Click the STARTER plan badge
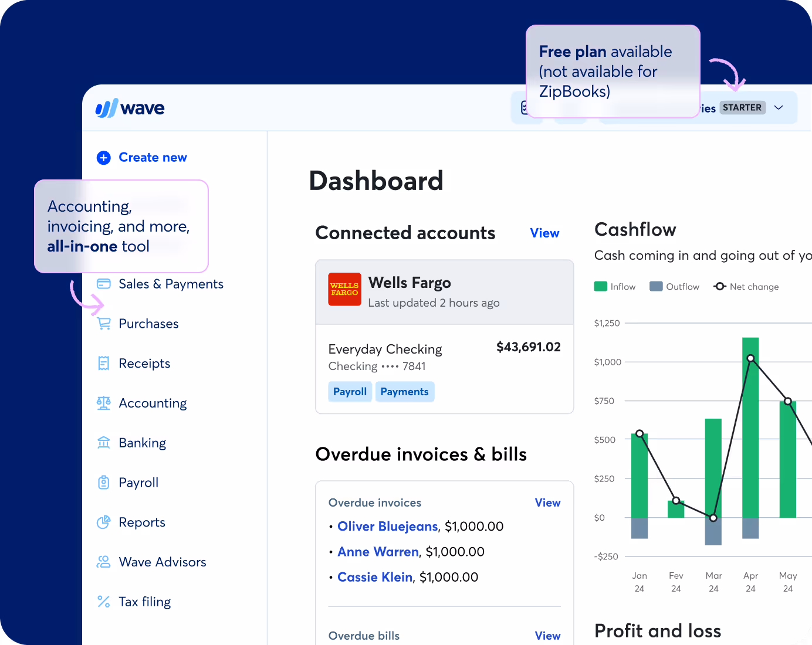The height and width of the screenshot is (645, 812). [x=742, y=107]
